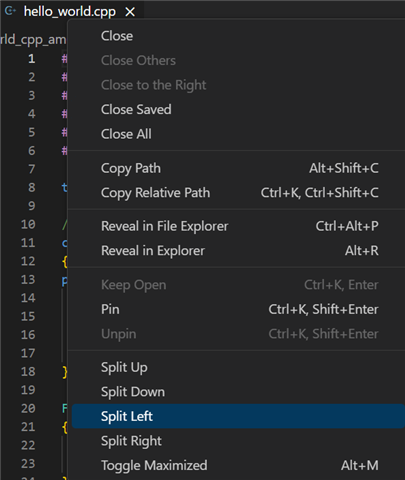Click line number 12 in the gutter
405x480 pixels.
tap(28, 261)
